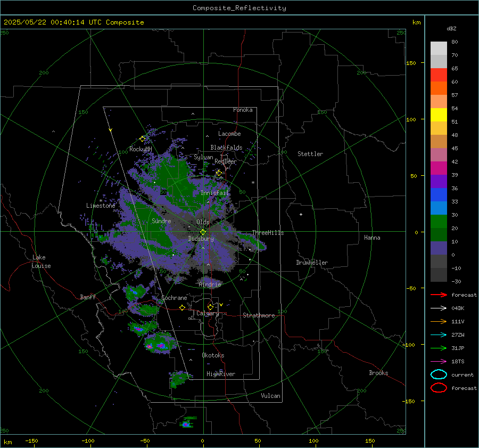Click the Drumheller city label
479x448 pixels.
tap(312, 263)
